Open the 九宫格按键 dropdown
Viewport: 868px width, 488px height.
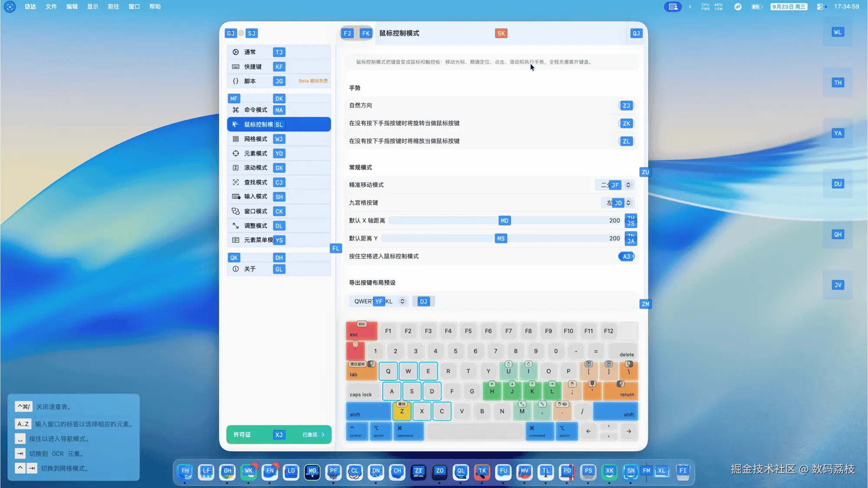(618, 203)
